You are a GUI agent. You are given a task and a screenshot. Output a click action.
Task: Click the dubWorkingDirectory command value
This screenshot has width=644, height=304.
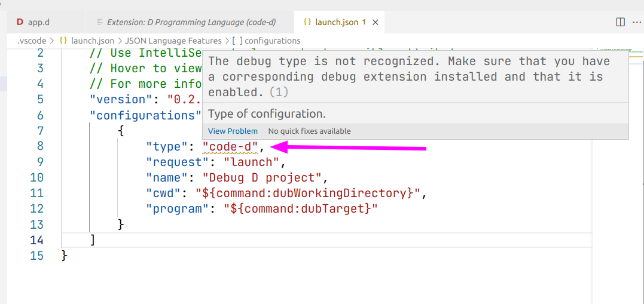(307, 194)
